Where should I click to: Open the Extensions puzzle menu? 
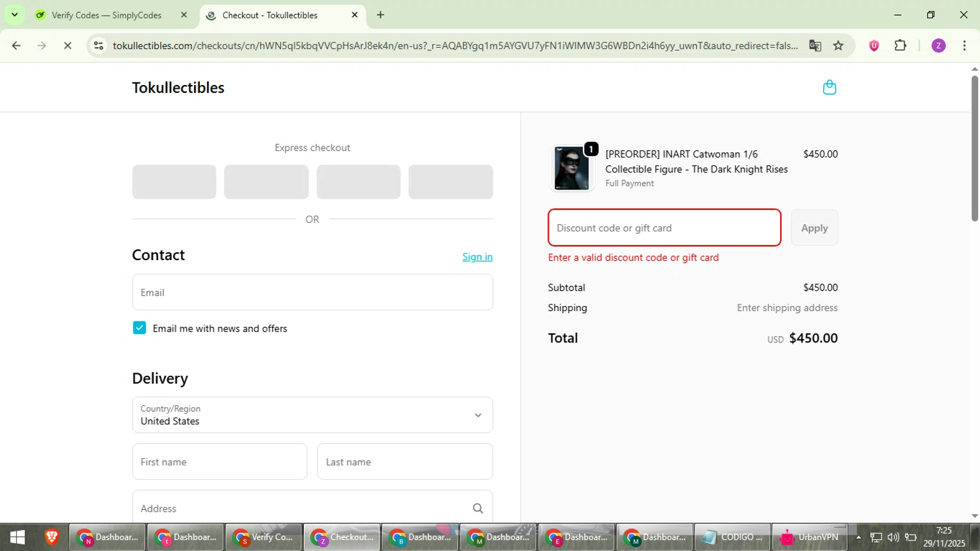[x=900, y=46]
